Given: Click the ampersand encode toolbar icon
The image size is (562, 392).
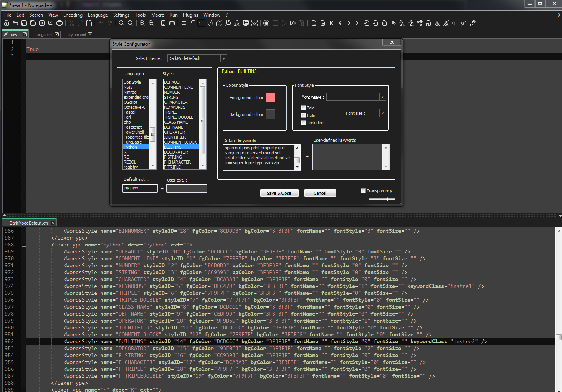Looking at the screenshot, I should click(437, 23).
